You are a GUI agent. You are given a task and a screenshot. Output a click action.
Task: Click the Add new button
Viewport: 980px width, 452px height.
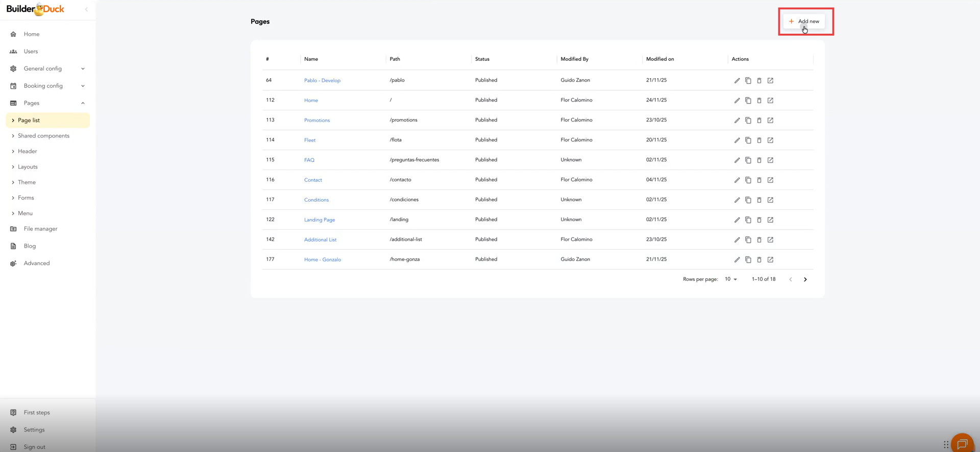click(x=804, y=21)
